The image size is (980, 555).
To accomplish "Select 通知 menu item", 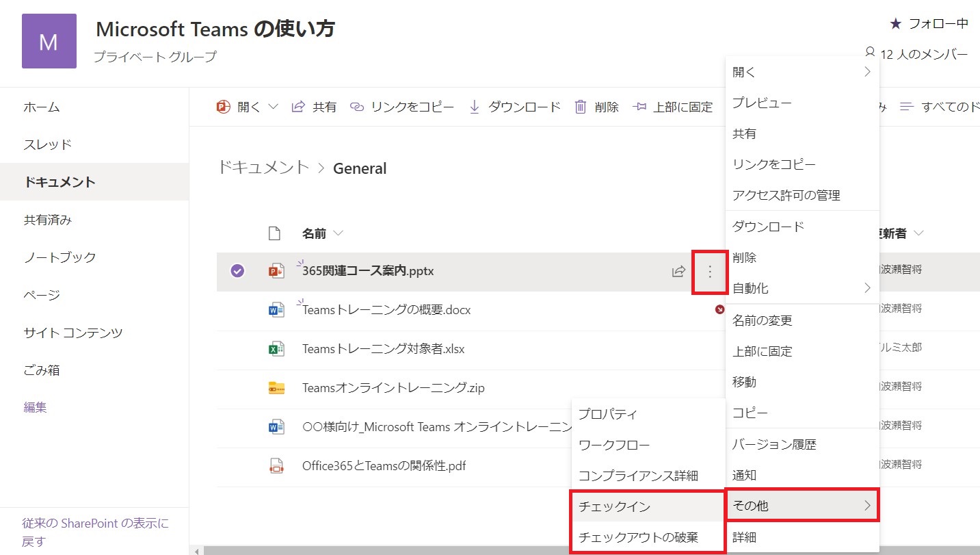I will point(802,475).
